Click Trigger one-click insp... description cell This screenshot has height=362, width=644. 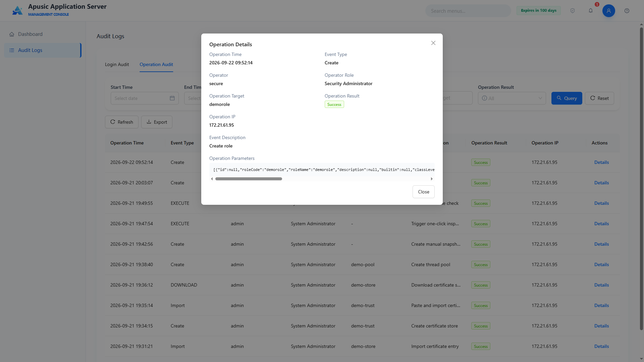pos(435,224)
